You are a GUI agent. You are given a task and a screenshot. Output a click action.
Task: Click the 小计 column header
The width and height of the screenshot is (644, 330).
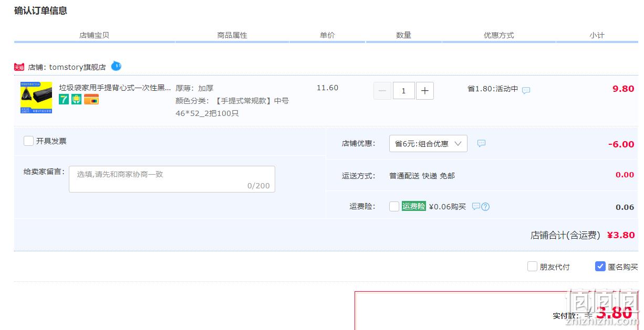click(x=597, y=35)
